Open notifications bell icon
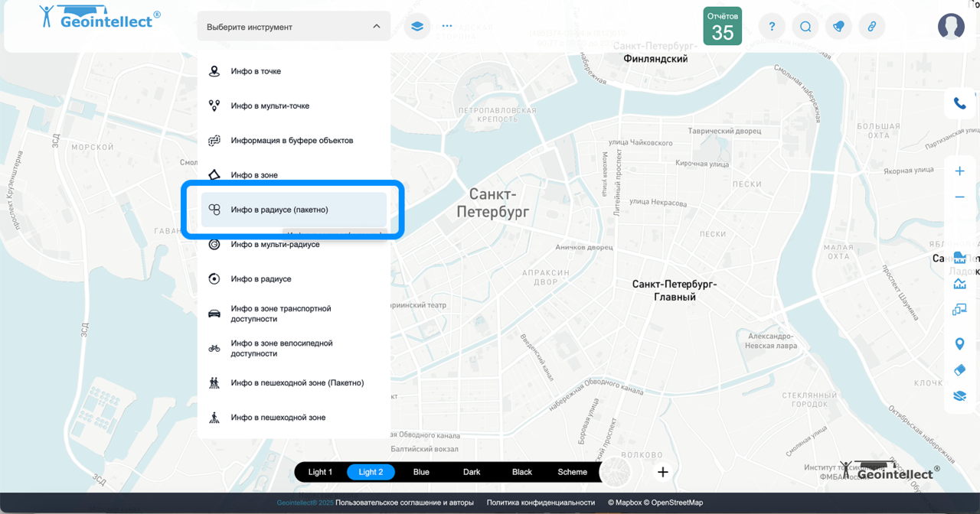Viewport: 980px width, 514px height. click(x=838, y=27)
